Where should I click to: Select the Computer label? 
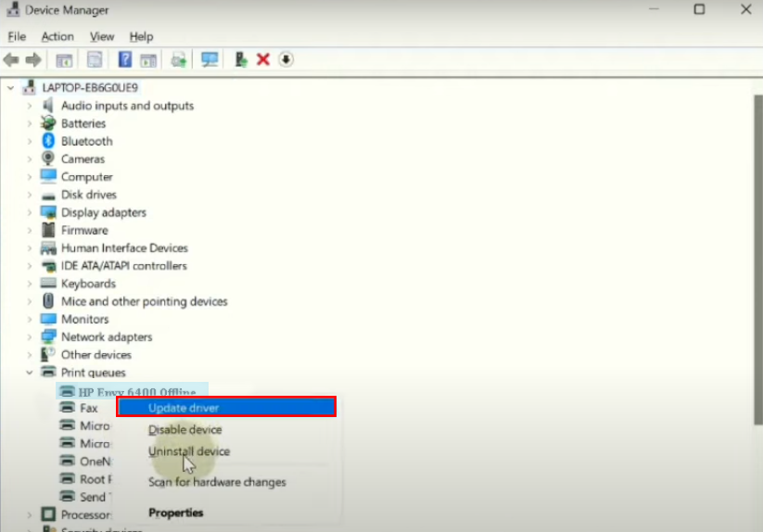coord(86,177)
